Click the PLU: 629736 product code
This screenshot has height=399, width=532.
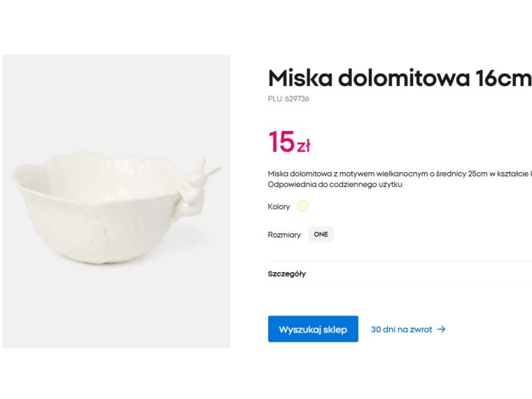[288, 99]
